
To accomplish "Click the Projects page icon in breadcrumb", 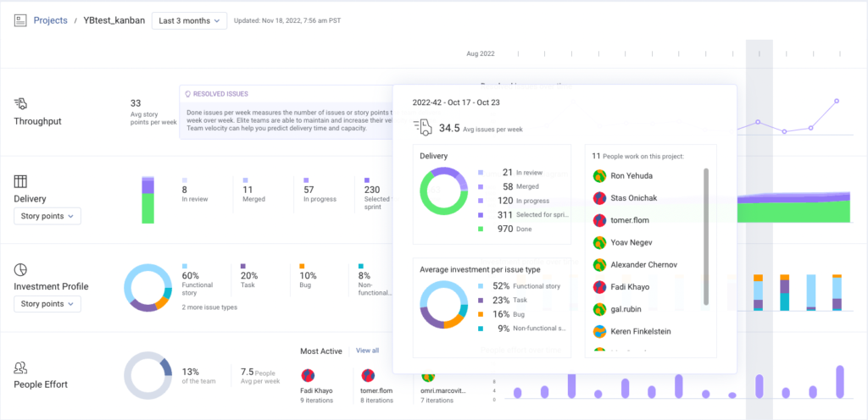I will point(20,20).
